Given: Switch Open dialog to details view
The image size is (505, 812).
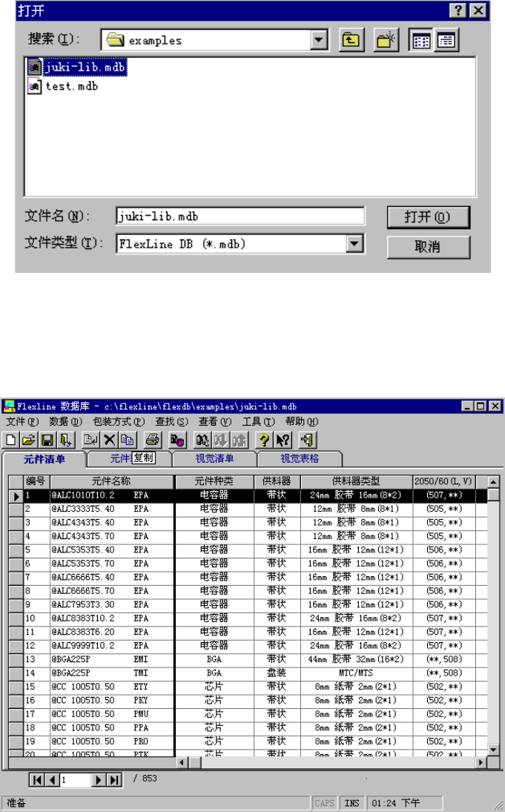Looking at the screenshot, I should click(x=446, y=40).
